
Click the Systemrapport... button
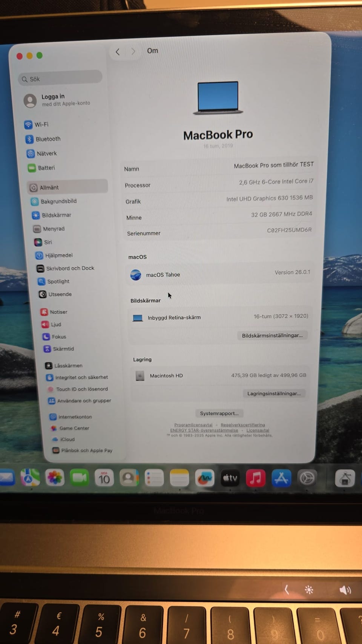click(219, 413)
